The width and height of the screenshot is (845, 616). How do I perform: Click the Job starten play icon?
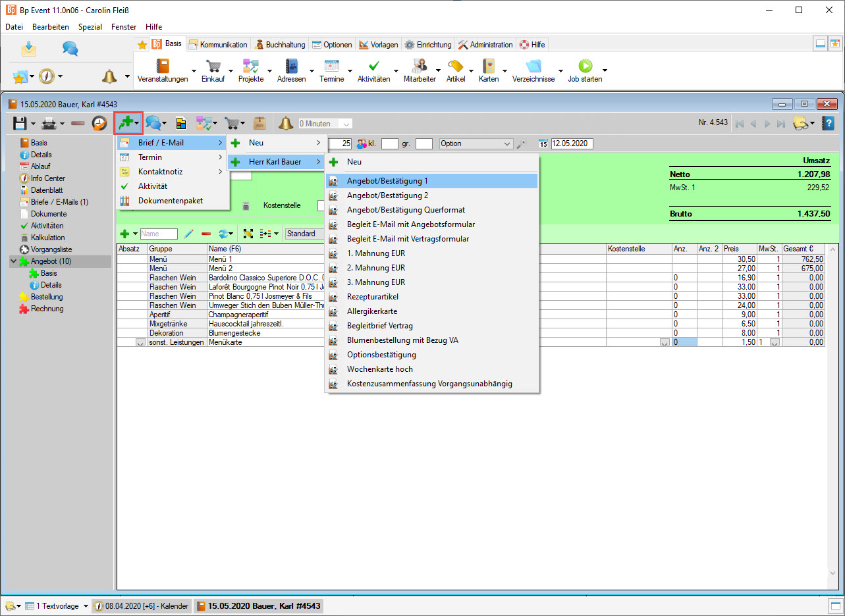tap(585, 66)
